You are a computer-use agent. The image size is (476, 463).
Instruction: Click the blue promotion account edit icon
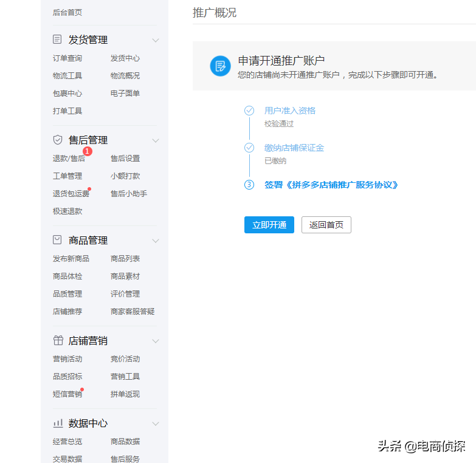(x=220, y=66)
